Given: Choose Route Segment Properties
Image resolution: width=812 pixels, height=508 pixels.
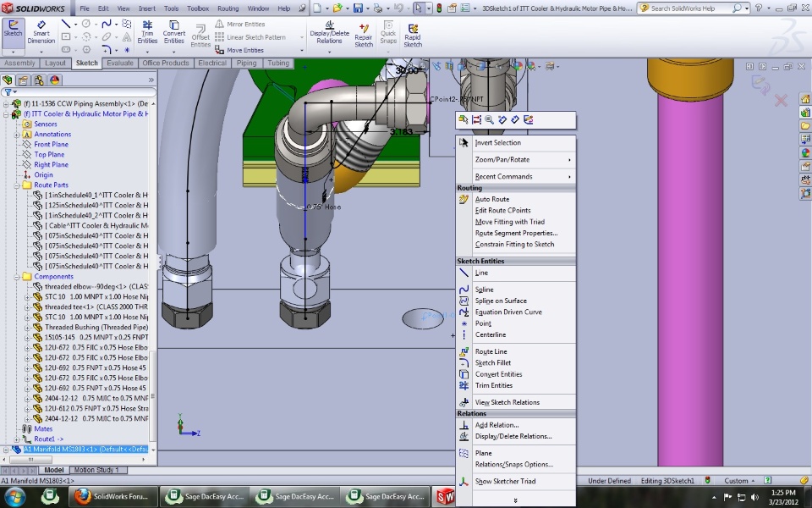Looking at the screenshot, I should click(516, 234).
